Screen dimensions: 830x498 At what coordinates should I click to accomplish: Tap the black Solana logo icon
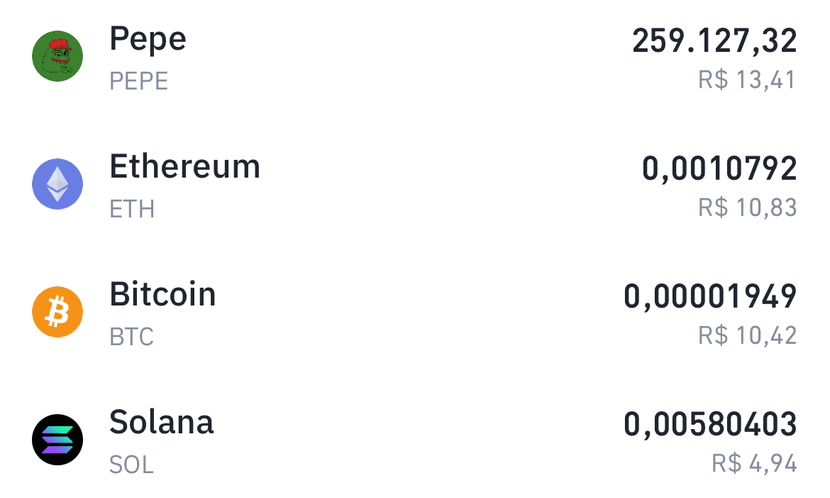click(57, 439)
